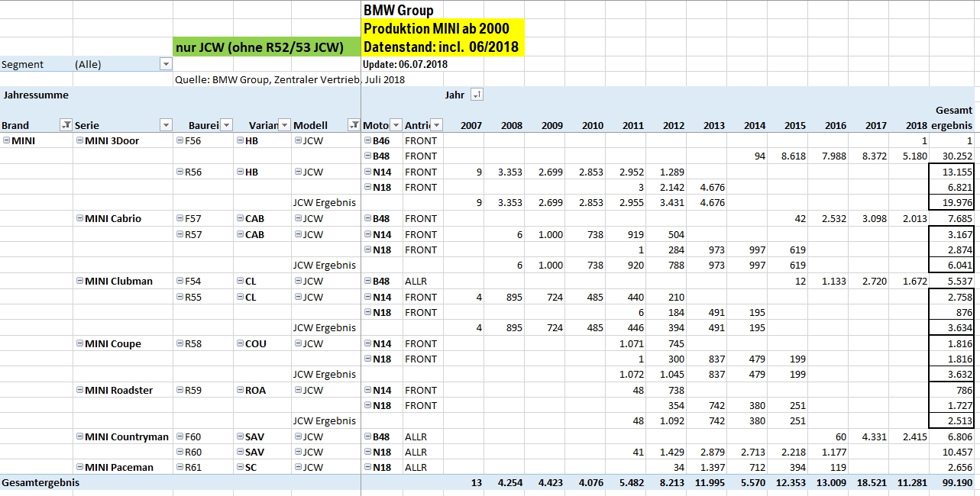Open the Jahr sort and filter button

point(477,95)
